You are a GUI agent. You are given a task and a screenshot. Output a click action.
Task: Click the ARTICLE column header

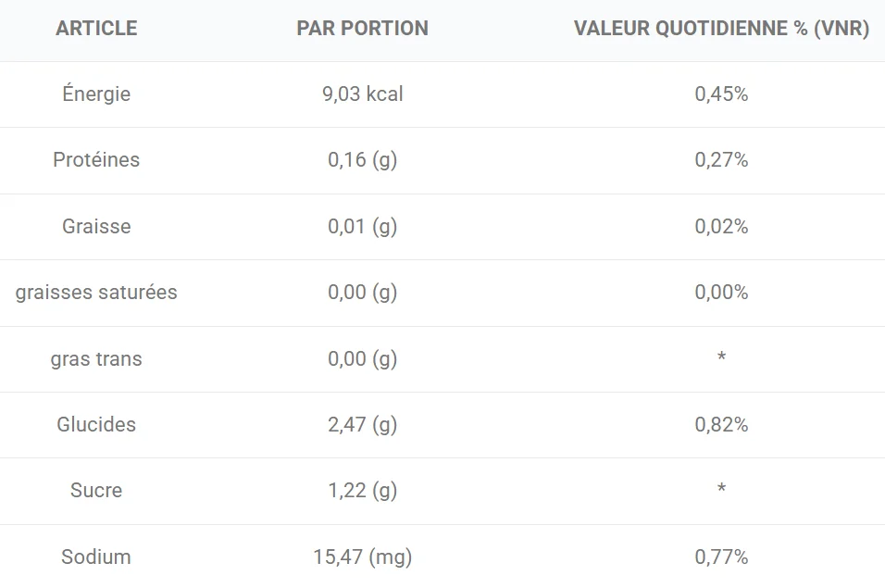coord(96,29)
